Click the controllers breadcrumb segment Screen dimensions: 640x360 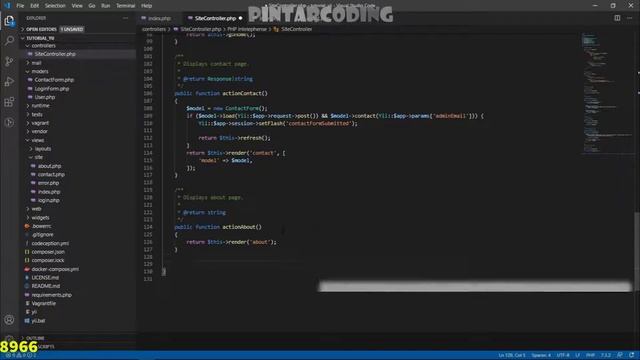(x=154, y=29)
